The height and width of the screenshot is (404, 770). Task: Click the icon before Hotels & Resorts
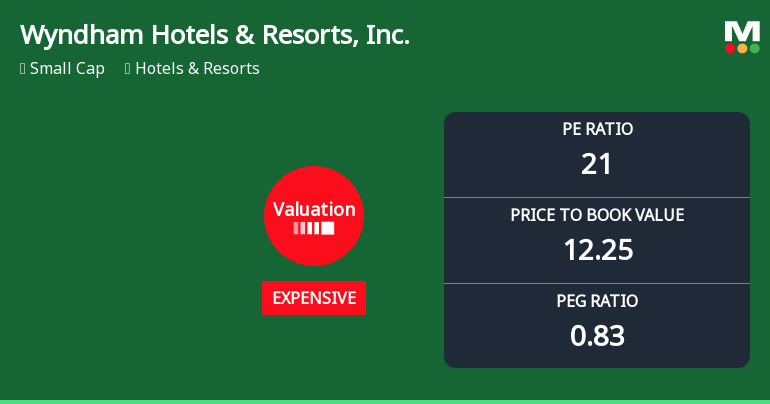pyautogui.click(x=128, y=69)
